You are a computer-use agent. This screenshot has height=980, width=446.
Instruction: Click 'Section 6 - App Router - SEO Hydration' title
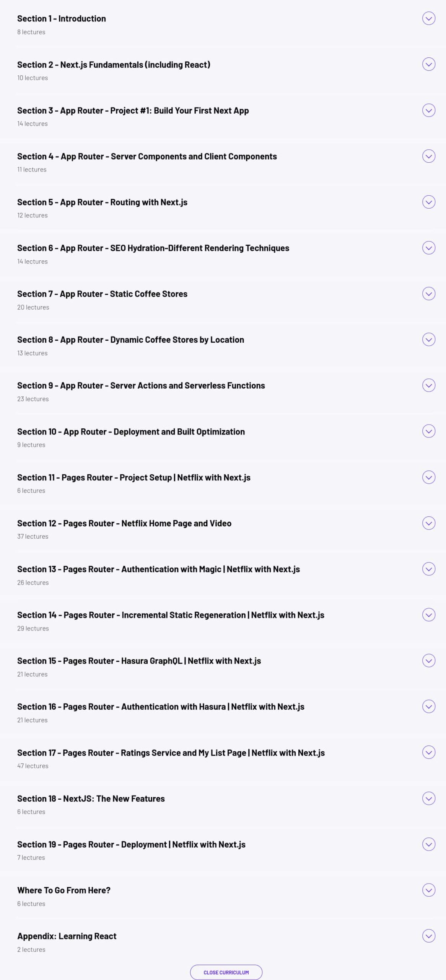pos(153,248)
